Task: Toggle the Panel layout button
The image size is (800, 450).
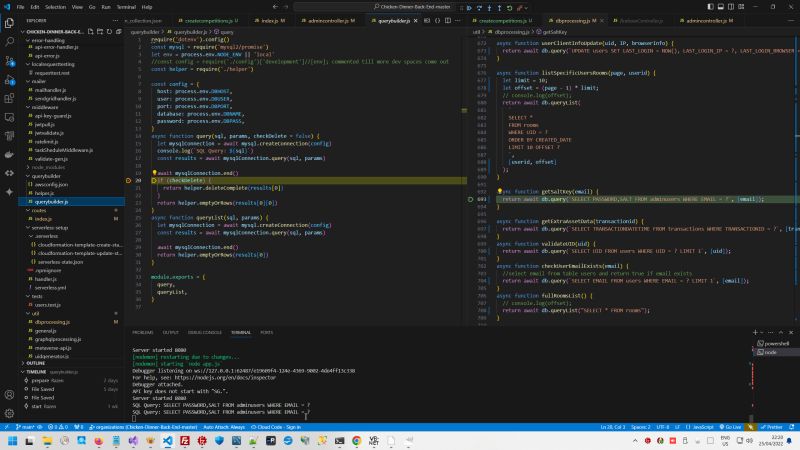Action: click(720, 7)
